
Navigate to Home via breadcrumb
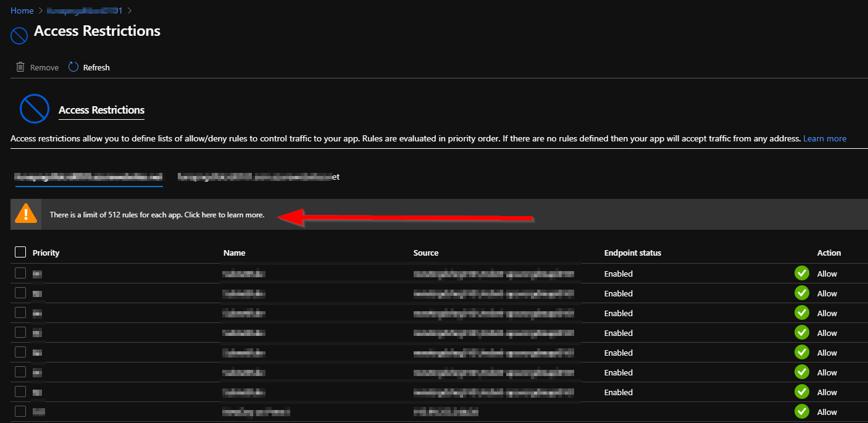(22, 10)
